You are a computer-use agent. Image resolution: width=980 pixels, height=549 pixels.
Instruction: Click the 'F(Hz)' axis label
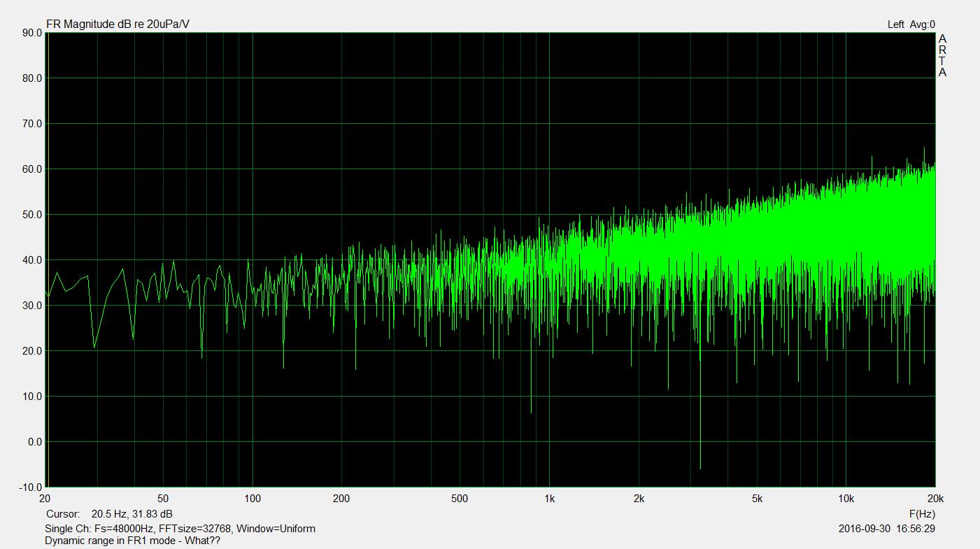(922, 514)
